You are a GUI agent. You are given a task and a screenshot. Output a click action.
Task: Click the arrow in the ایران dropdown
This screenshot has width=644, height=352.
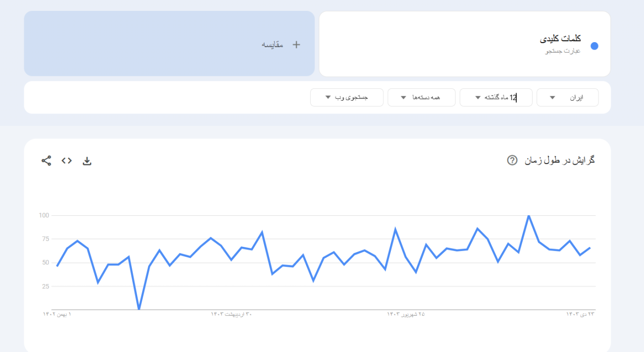click(x=552, y=98)
